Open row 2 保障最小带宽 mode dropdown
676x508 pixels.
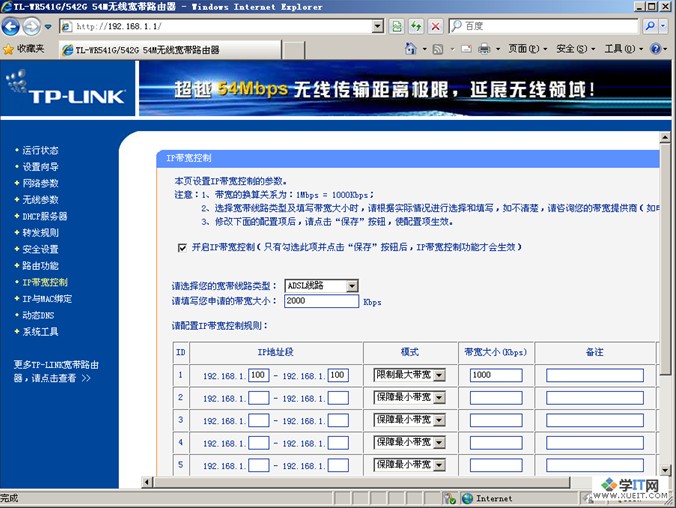coord(409,398)
